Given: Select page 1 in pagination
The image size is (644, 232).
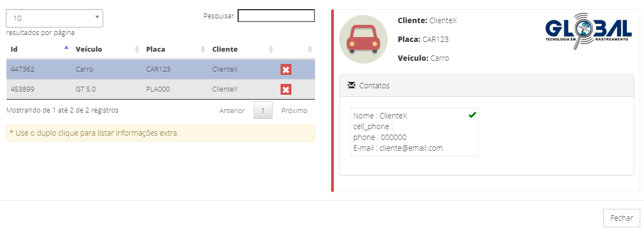Looking at the screenshot, I should (263, 110).
